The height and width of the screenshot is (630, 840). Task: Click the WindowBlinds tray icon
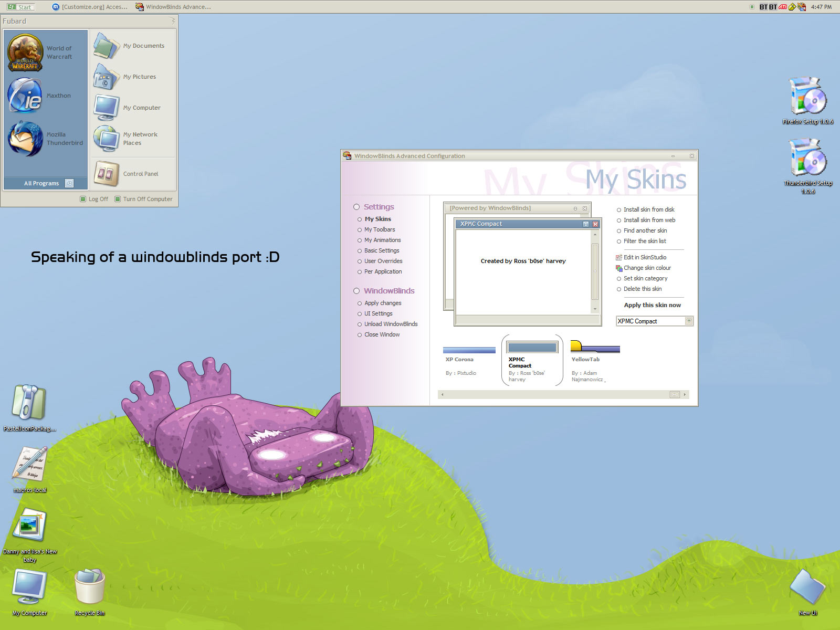coord(802,7)
